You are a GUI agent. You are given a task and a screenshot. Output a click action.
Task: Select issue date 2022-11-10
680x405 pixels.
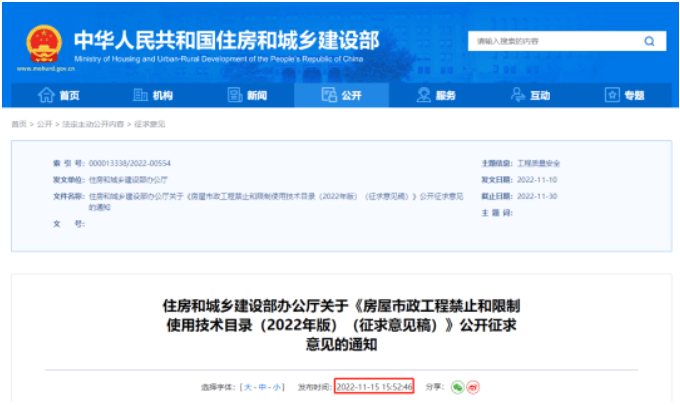click(x=537, y=180)
